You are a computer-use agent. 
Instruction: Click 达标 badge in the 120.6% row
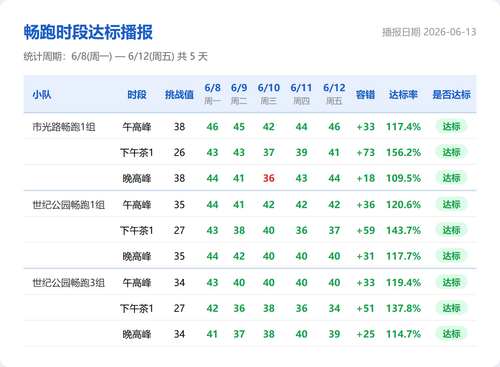pyautogui.click(x=451, y=204)
